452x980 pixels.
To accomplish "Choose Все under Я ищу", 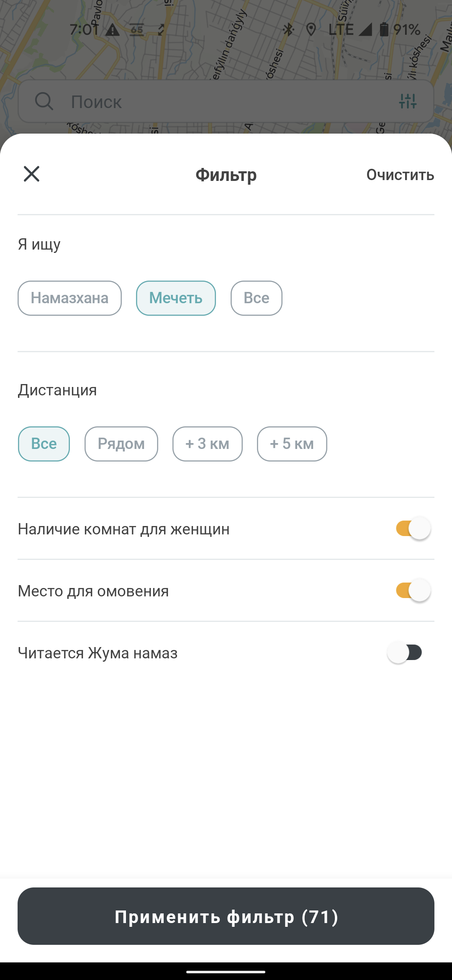I will coord(257,298).
